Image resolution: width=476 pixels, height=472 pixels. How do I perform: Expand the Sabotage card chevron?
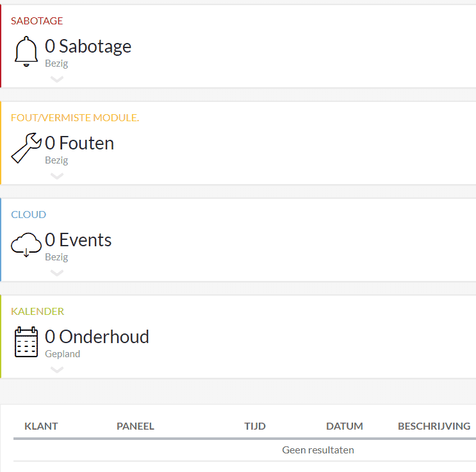pyautogui.click(x=57, y=80)
